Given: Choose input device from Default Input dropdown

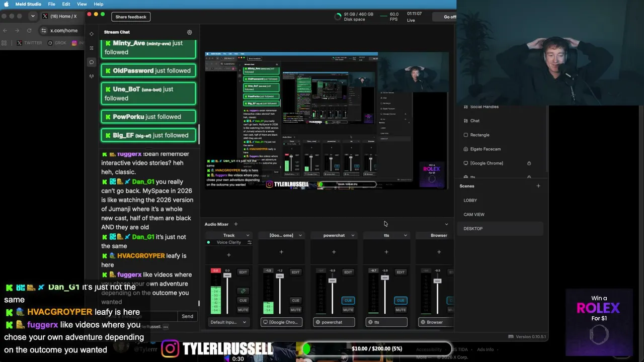Looking at the screenshot, I should pyautogui.click(x=228, y=322).
